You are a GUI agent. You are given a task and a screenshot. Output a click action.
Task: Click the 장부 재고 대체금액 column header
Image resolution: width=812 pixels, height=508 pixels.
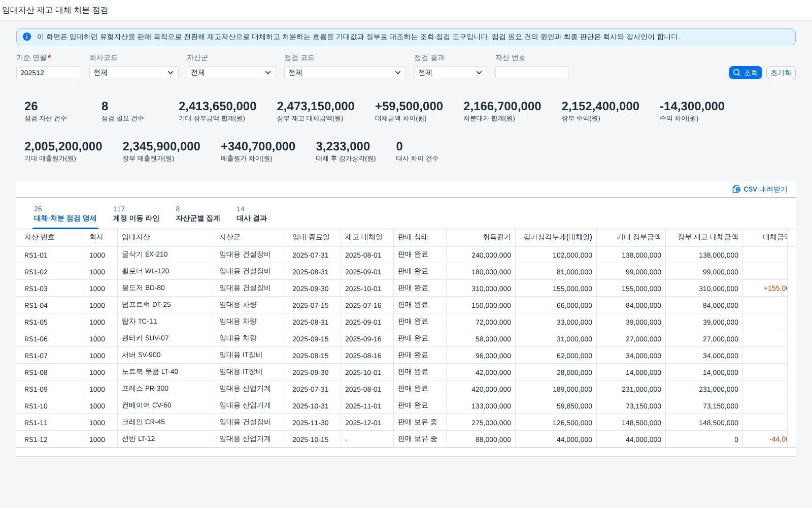coord(704,237)
